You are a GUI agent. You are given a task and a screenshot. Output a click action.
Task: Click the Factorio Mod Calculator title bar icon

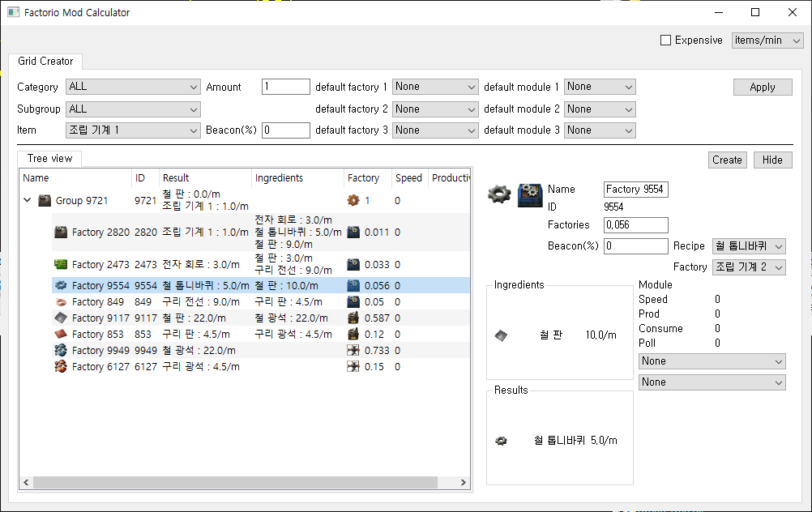[x=13, y=12]
